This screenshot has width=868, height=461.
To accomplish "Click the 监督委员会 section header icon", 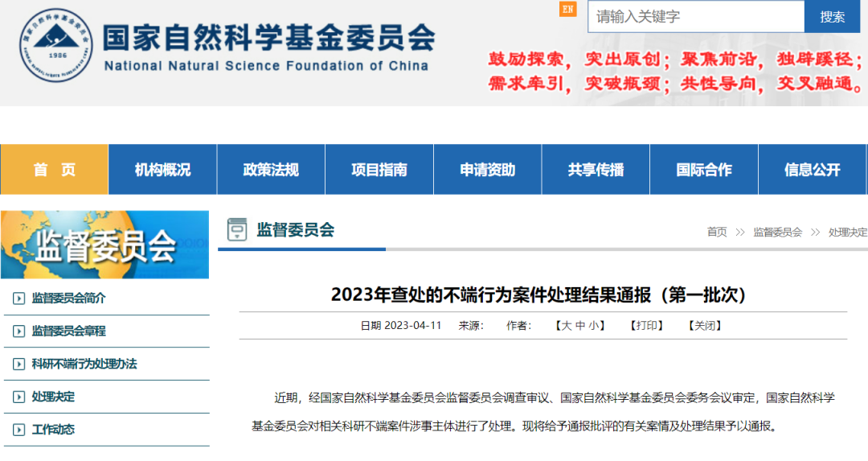I will pyautogui.click(x=237, y=229).
